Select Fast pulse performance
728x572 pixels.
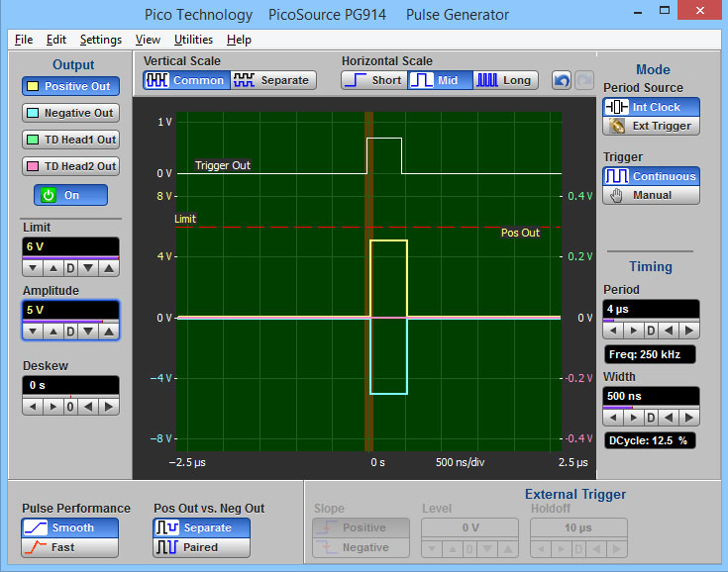[69, 547]
